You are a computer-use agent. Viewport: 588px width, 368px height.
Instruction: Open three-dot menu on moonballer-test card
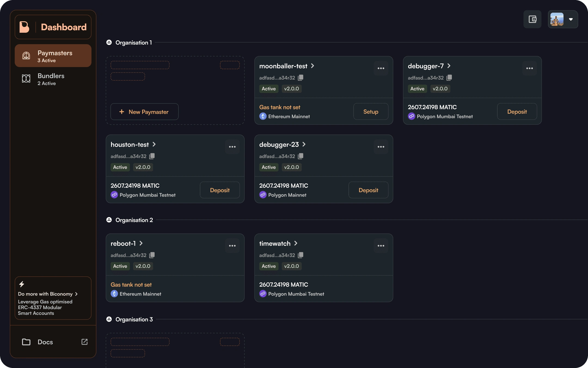(381, 68)
